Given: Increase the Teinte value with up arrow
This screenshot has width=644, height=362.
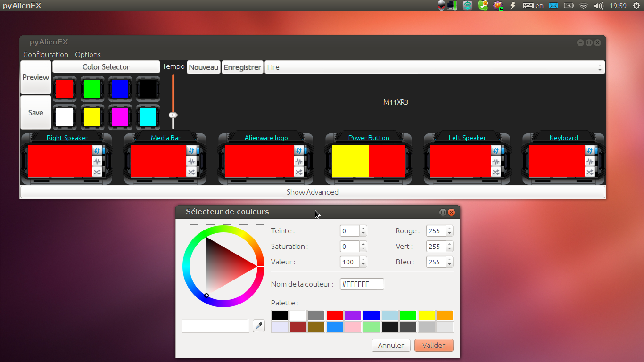Looking at the screenshot, I should (x=363, y=229).
